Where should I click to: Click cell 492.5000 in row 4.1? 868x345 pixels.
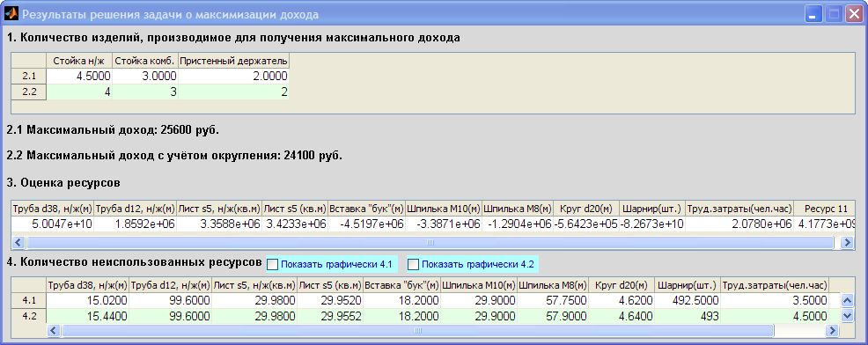pos(687,300)
